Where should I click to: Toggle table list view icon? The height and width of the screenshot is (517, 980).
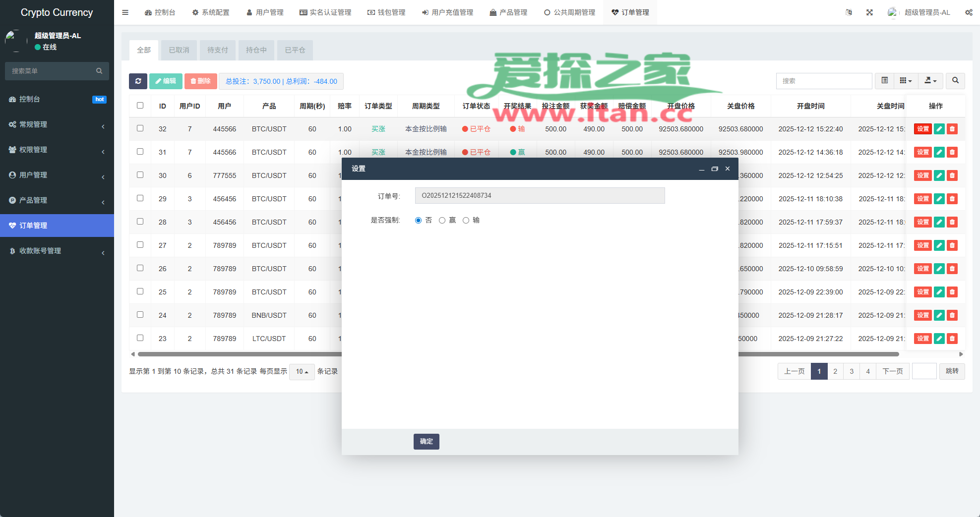[x=884, y=81]
